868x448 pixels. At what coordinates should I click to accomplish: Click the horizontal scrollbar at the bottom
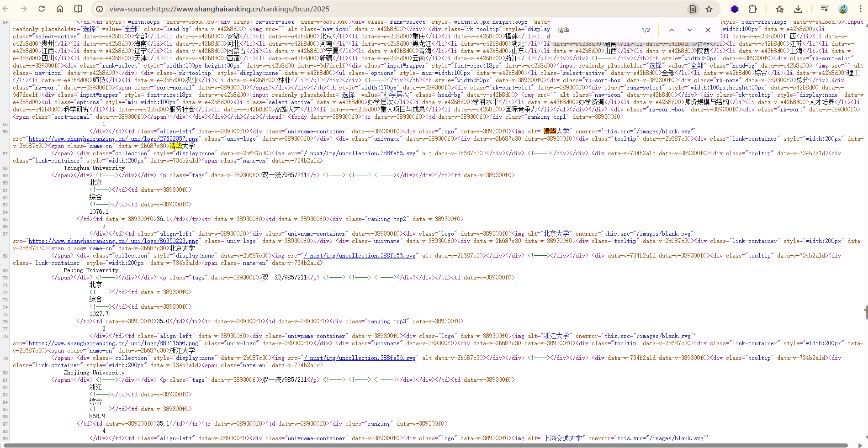(x=426, y=445)
